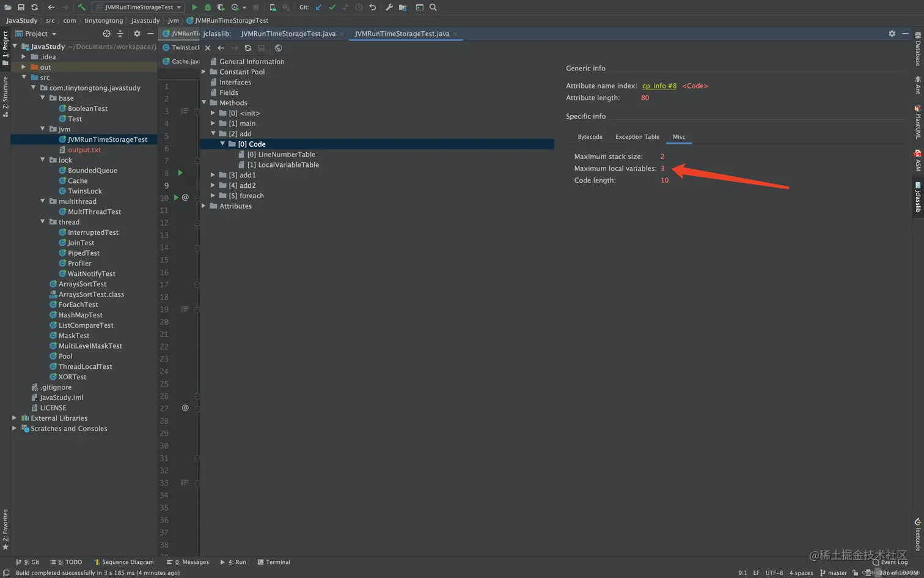
Task: Expand the [1] main method
Action: (213, 124)
